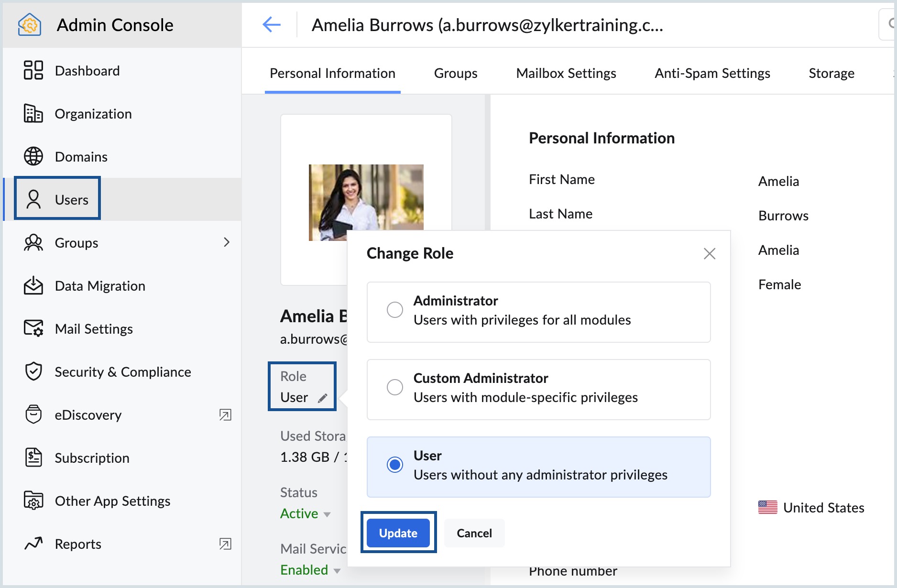The width and height of the screenshot is (897, 588).
Task: Click the First Name label
Action: pyautogui.click(x=562, y=179)
